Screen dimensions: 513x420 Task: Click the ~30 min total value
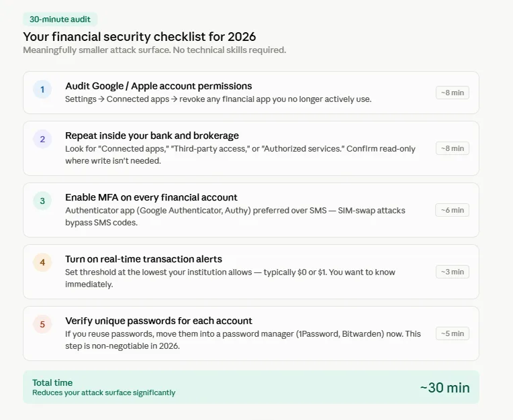445,388
